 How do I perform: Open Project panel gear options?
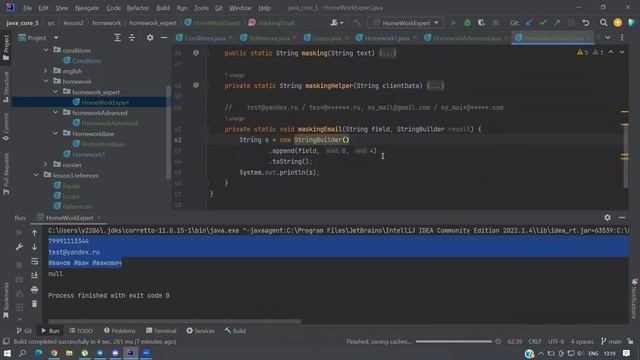coord(150,38)
